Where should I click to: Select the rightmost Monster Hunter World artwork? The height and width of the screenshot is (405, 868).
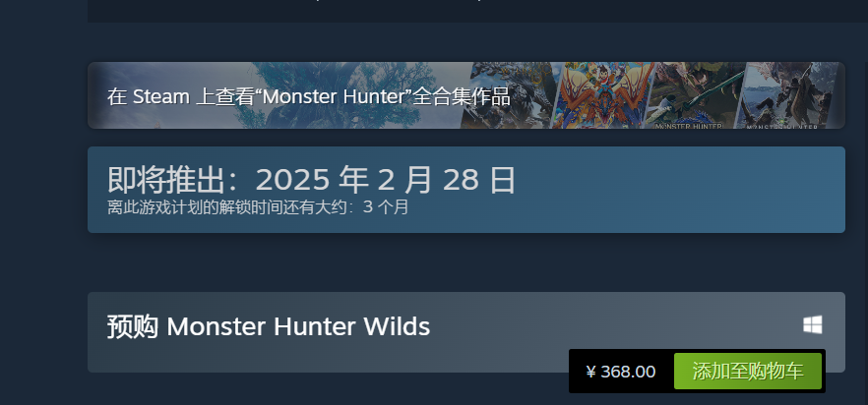(x=791, y=95)
